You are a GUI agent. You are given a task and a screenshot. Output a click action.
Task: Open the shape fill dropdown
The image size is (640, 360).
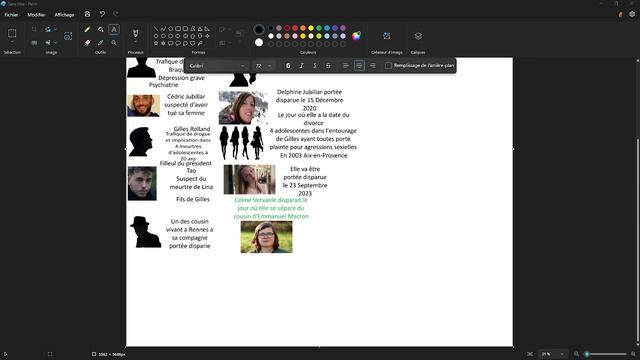224,42
